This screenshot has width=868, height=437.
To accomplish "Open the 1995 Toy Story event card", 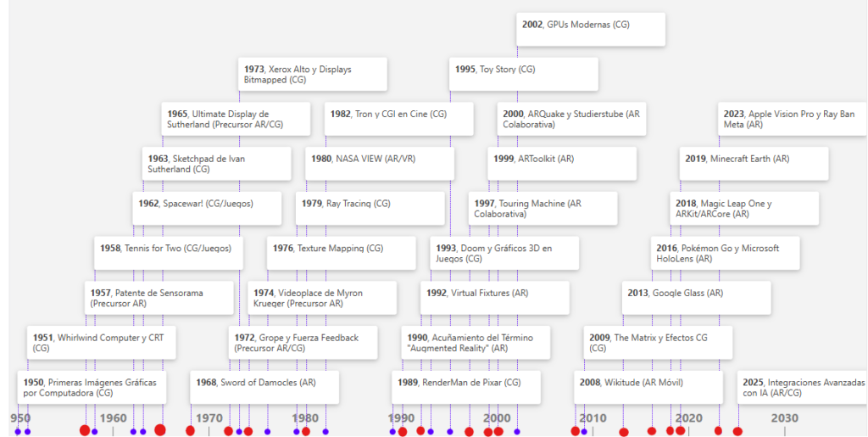I will pos(524,74).
